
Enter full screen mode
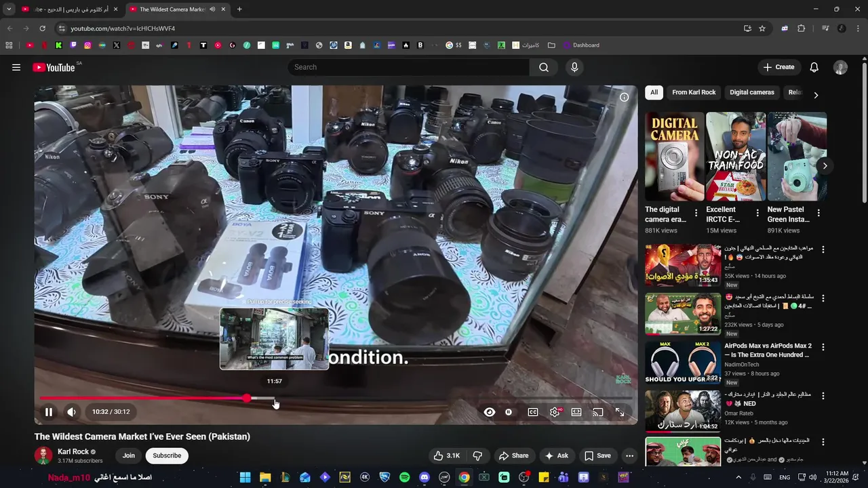coord(620,412)
